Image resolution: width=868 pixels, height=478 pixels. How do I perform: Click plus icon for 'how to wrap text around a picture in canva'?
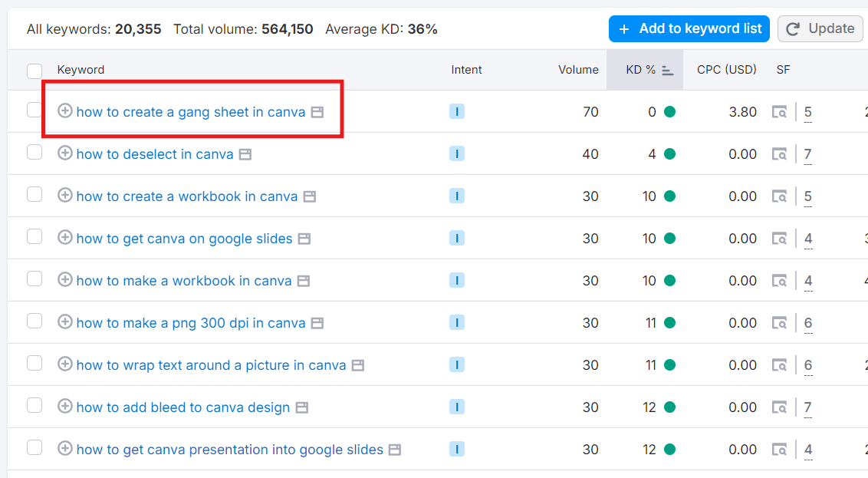pos(64,364)
